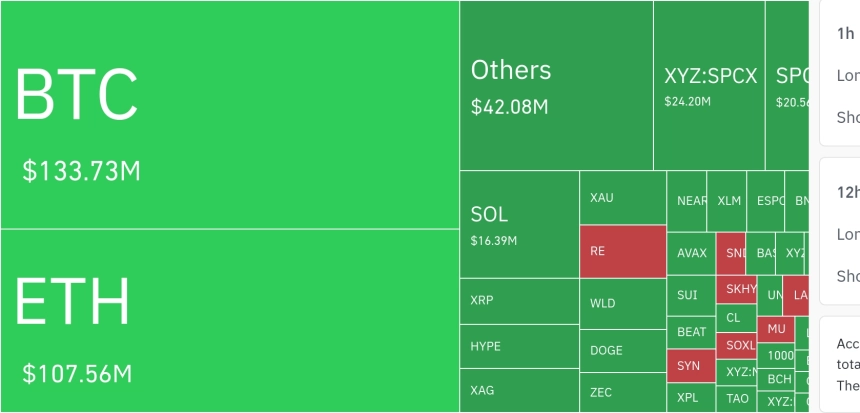The image size is (860, 413).
Task: Select the SOL $16.39M tile
Action: pyautogui.click(x=519, y=224)
